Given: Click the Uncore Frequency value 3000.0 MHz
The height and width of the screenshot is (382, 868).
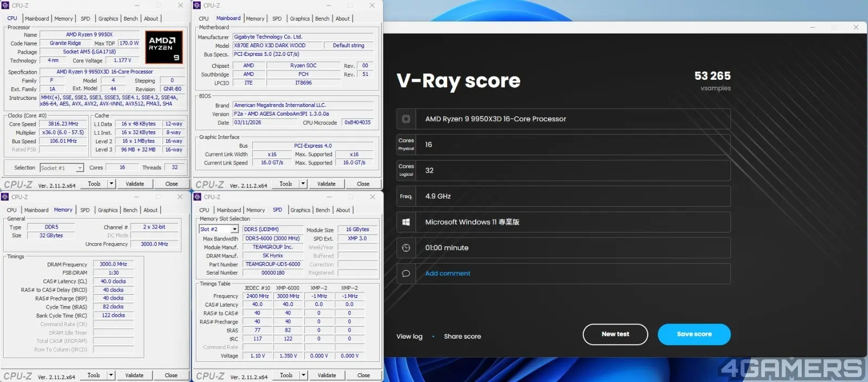Looking at the screenshot, I should pos(154,244).
